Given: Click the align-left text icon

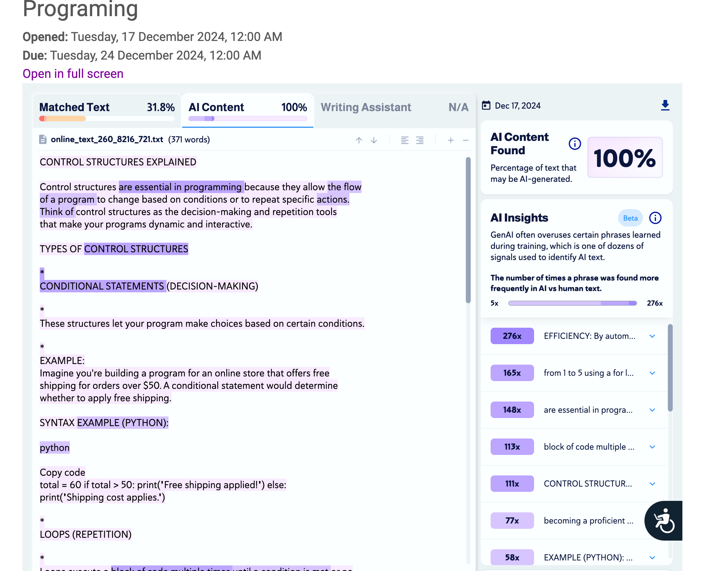Looking at the screenshot, I should point(404,140).
